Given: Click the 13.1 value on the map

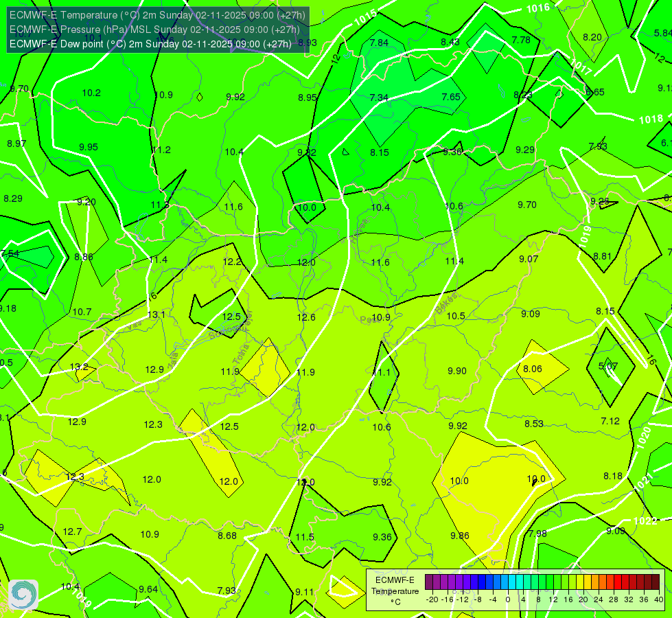Looking at the screenshot, I should (156, 314).
